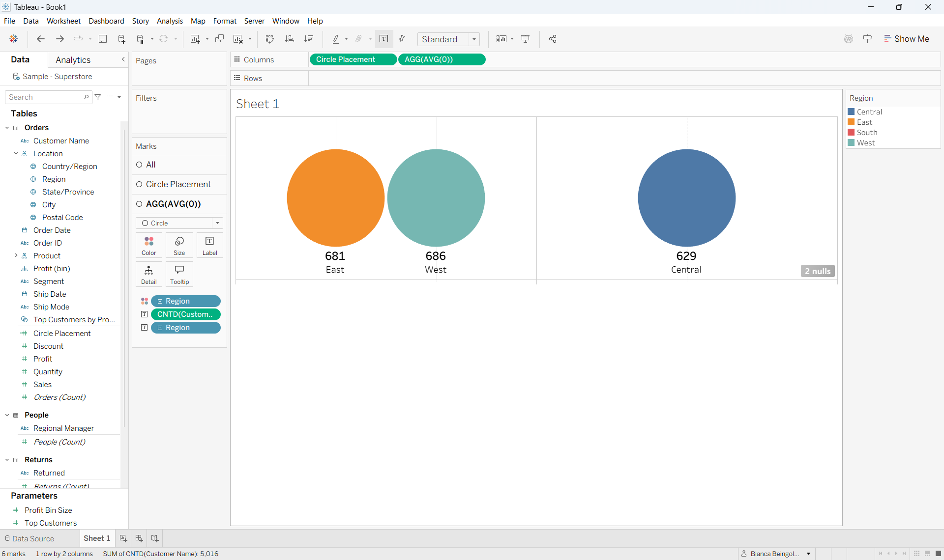Open the Tooltip marks button
The image size is (944, 560).
coord(179,274)
